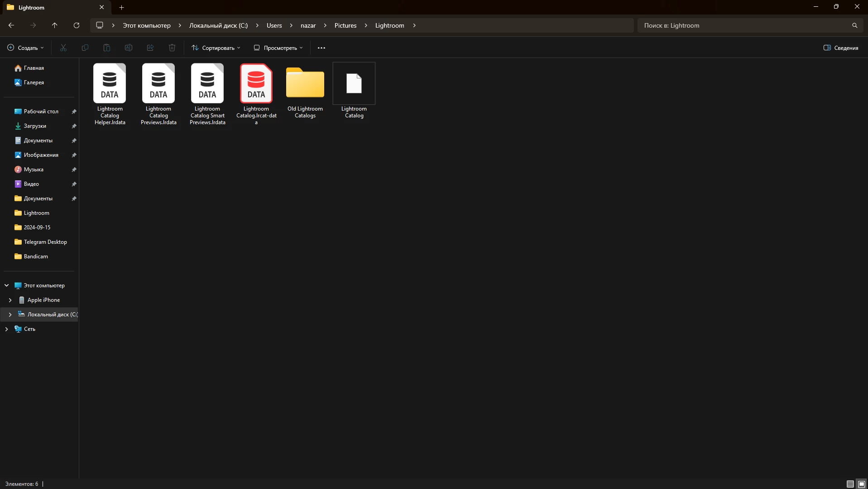Open a new tab with plus button

tap(121, 7)
